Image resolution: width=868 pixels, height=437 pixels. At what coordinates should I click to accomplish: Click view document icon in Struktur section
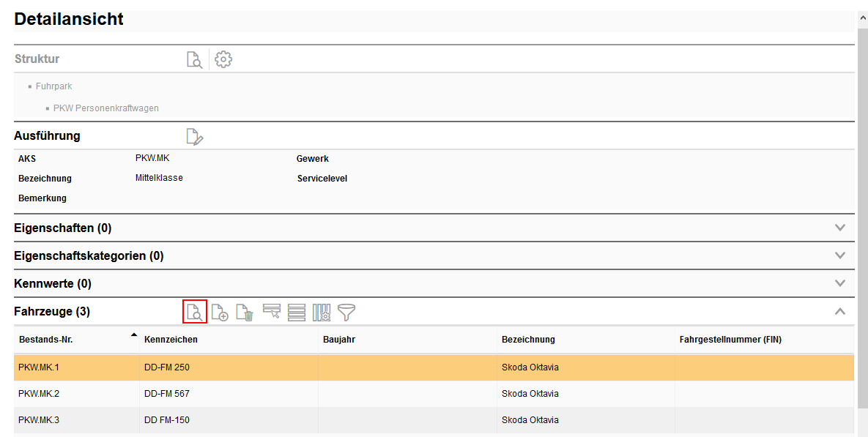194,60
